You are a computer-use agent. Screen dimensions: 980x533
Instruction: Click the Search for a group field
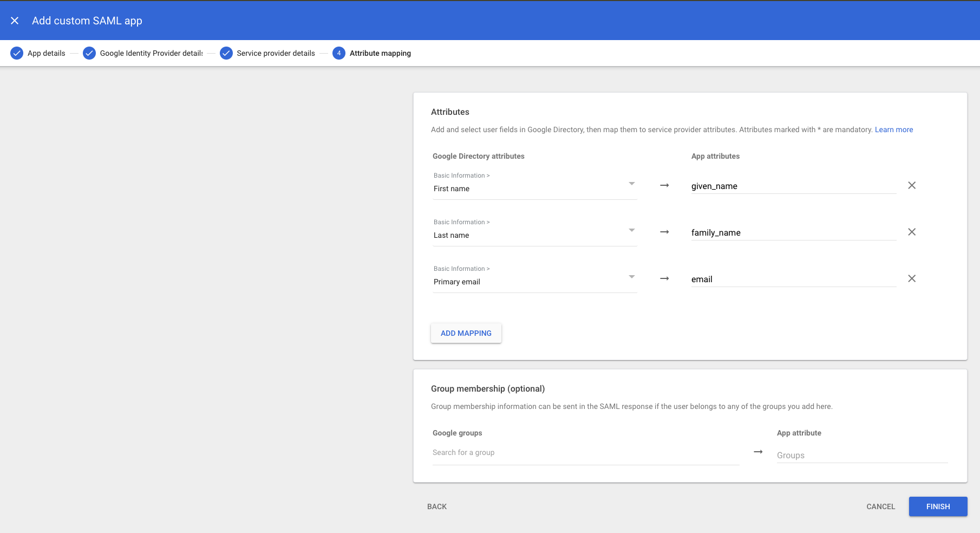(586, 453)
